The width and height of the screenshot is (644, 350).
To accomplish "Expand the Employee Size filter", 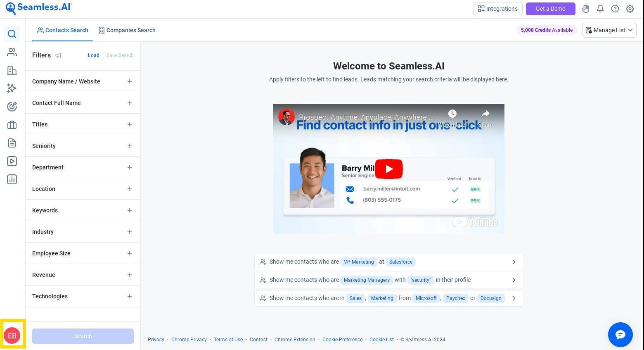I will coord(83,253).
